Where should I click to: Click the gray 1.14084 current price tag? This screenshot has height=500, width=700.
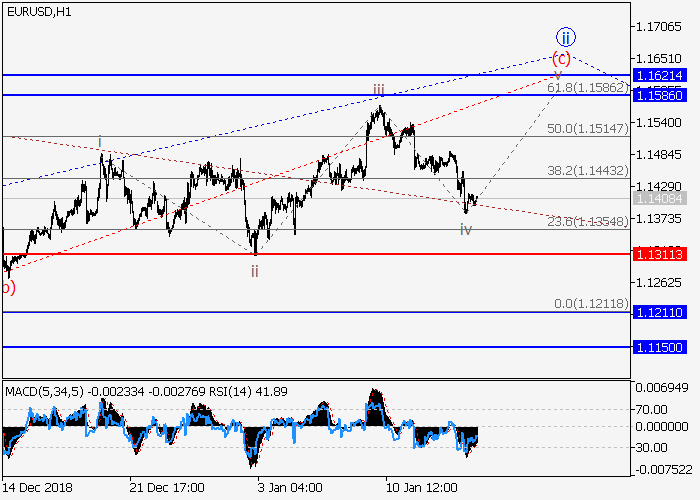click(658, 199)
